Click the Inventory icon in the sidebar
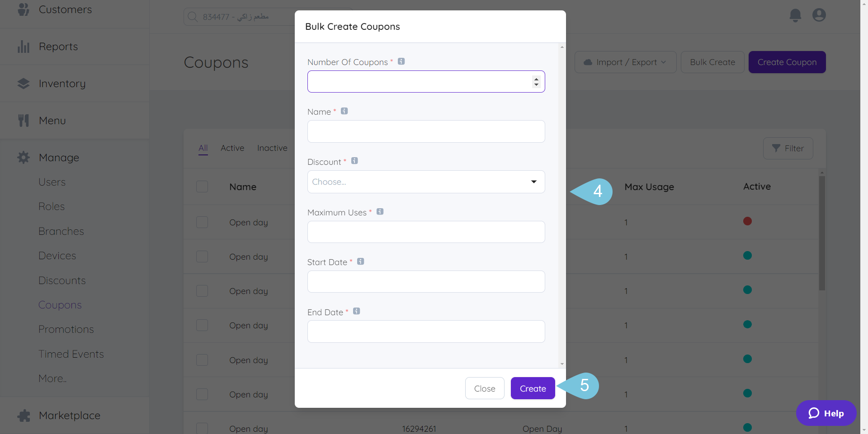The image size is (868, 434). point(24,83)
